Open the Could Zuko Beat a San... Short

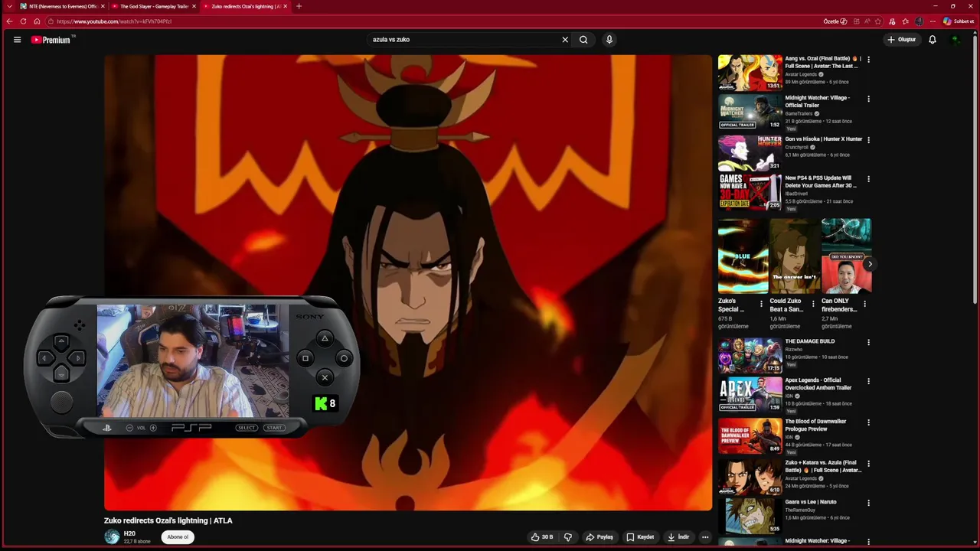794,256
